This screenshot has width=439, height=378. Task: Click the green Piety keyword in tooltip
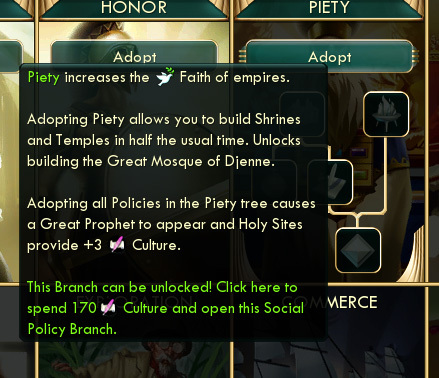(44, 77)
